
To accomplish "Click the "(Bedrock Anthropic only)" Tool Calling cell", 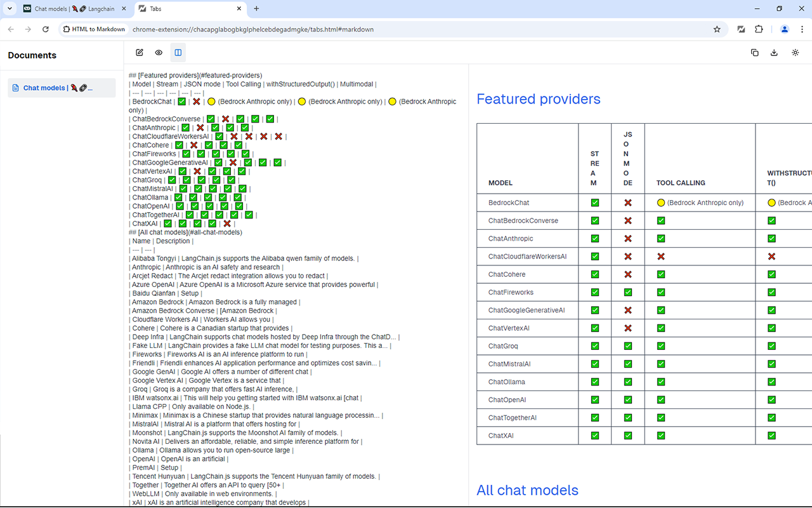I will (700, 203).
